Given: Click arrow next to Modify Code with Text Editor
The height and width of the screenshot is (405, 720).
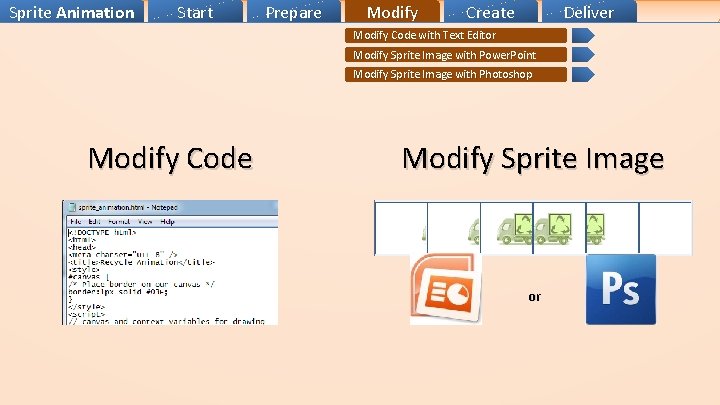Looking at the screenshot, I should pyautogui.click(x=583, y=35).
